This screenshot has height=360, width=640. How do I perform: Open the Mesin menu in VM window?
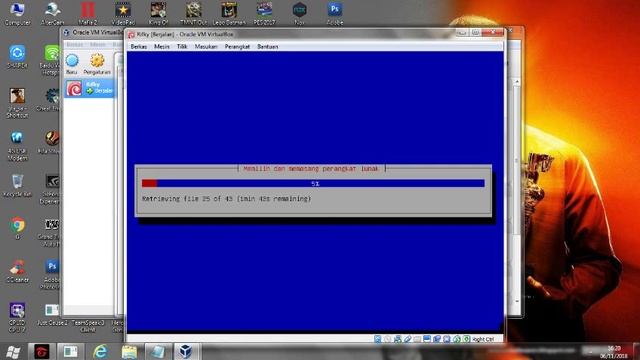(x=162, y=47)
